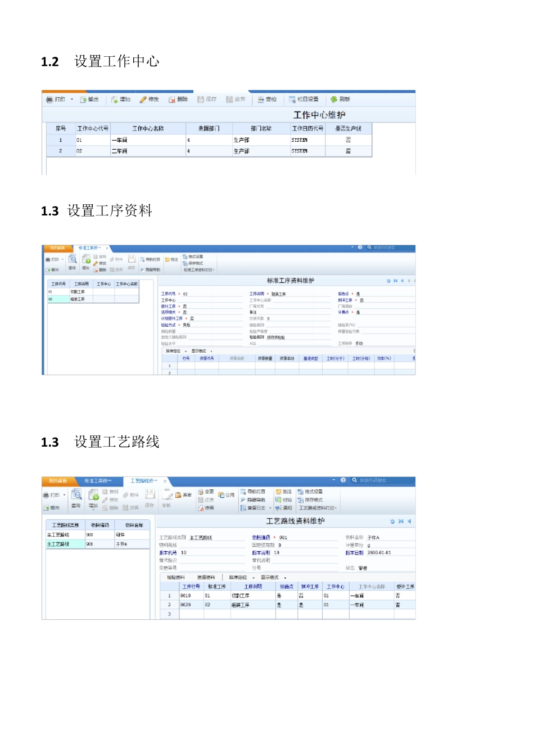Click 放弃 in the 工作中心维护 toolbar
Viewport: 534px width, 756px height.
pyautogui.click(x=236, y=99)
